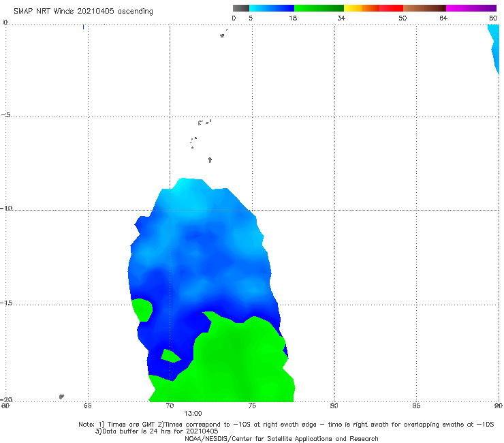Click the NOAA/NESDIS Center credit line
Screen dimensions: 504x443
[x=281, y=438]
